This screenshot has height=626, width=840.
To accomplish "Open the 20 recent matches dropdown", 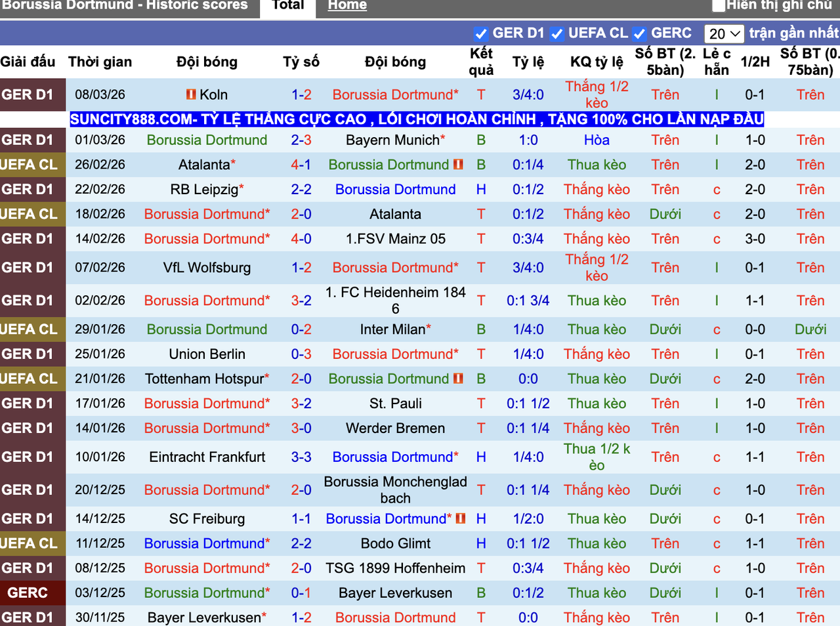I will tap(724, 33).
